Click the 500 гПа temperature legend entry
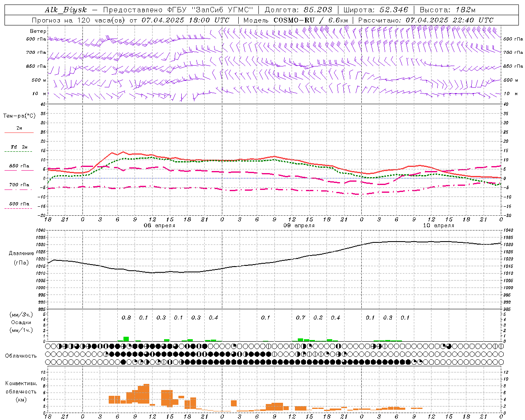The width and height of the screenshot is (525, 420). click(x=19, y=204)
